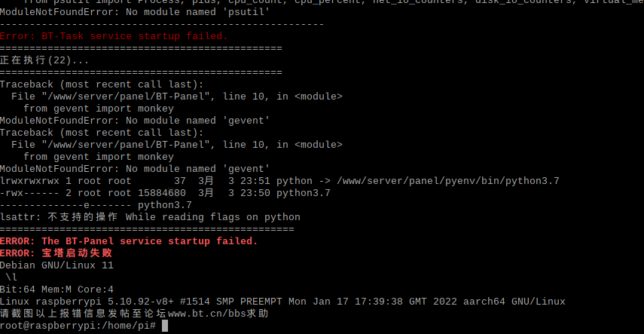Click the "\l" line below Debian GNU/Linux 11
This screenshot has width=644, height=334.
[11, 277]
